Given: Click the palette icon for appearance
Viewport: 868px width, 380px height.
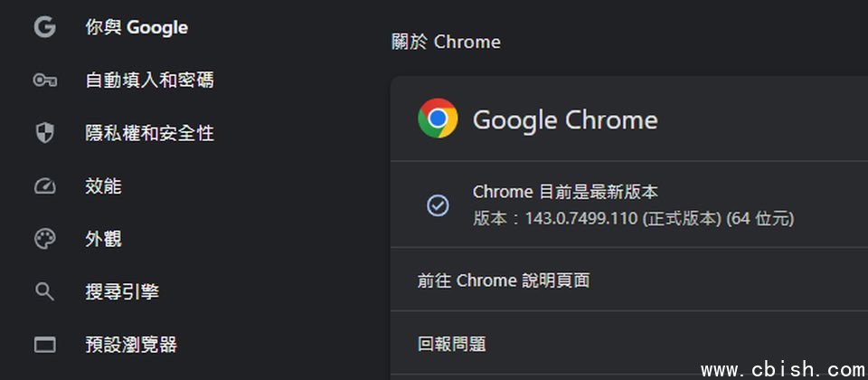Looking at the screenshot, I should [44, 239].
